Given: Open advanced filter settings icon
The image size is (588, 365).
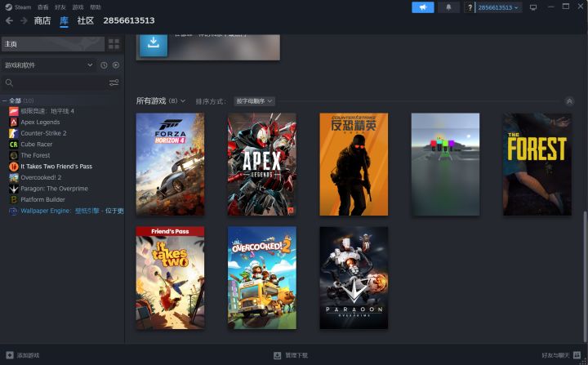Looking at the screenshot, I should click(114, 82).
